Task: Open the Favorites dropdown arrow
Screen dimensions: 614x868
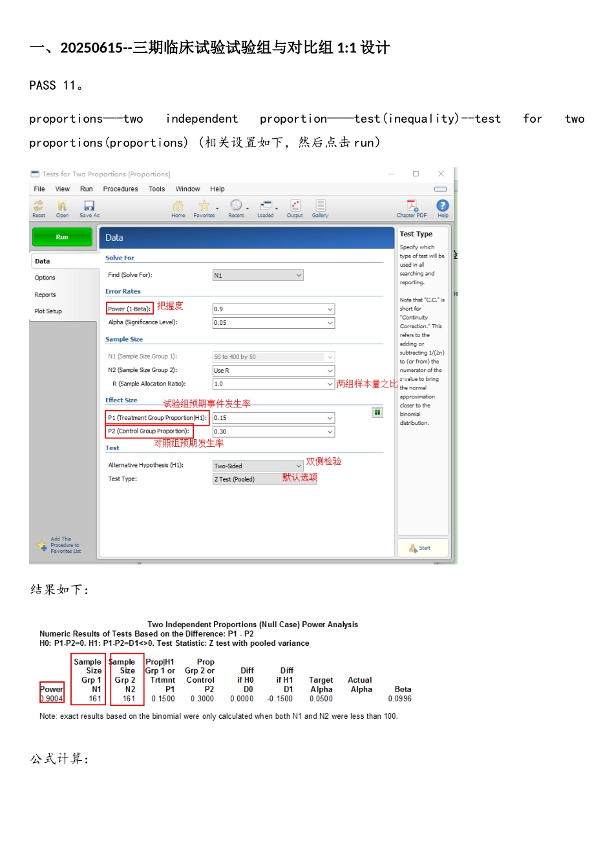Action: (217, 209)
